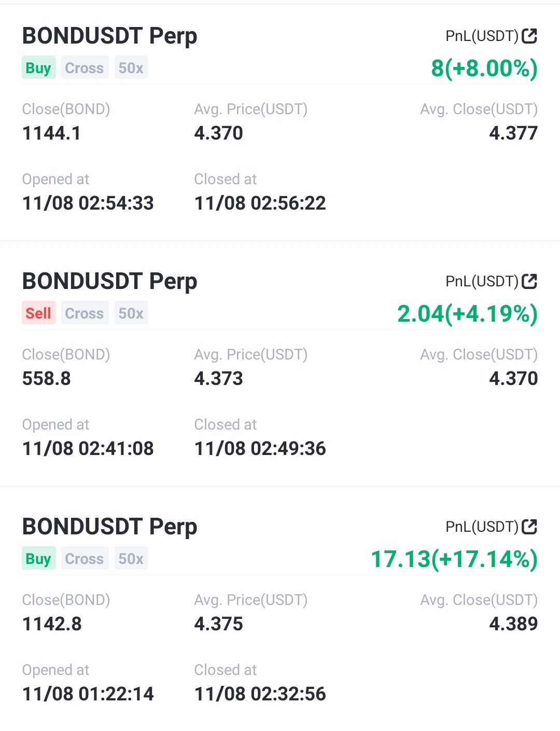Tap the red Sell tag
Viewport: 560px width, 731px height.
38,313
